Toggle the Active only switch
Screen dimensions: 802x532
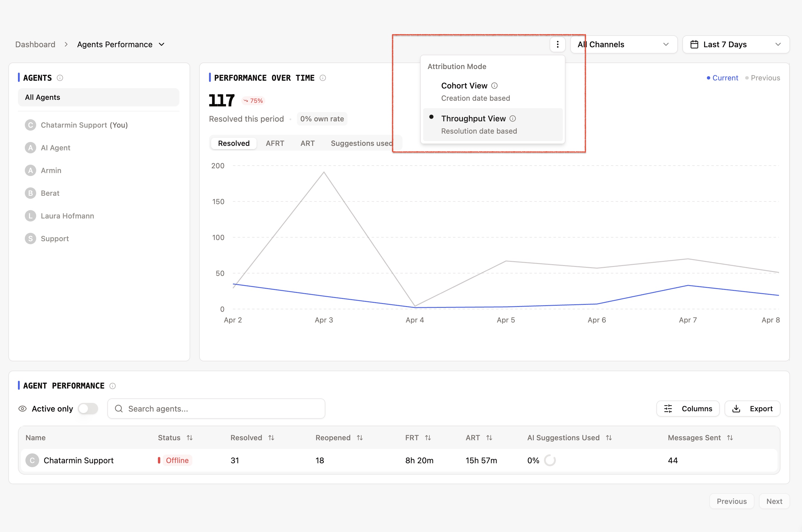(x=88, y=409)
